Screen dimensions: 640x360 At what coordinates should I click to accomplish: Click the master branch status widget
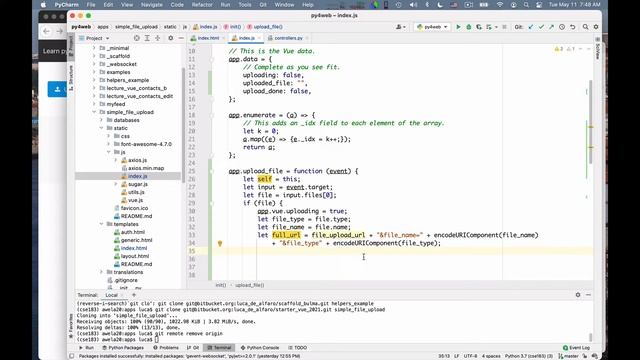pos(568,356)
